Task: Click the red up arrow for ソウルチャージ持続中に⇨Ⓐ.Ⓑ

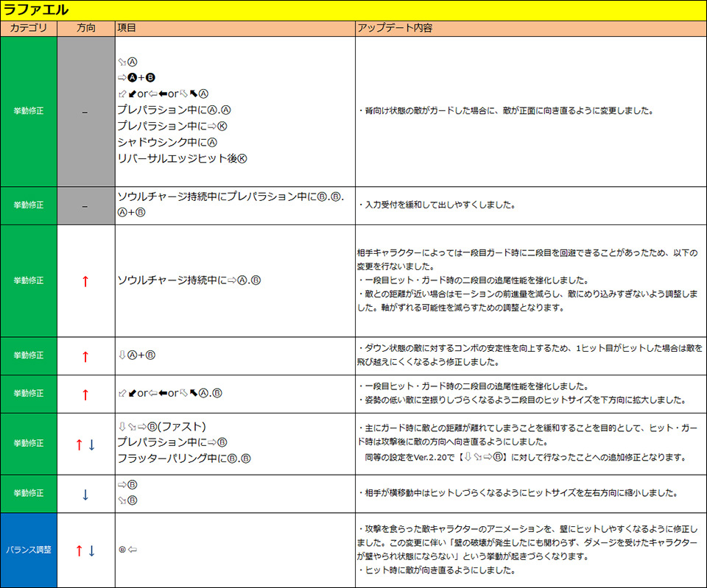Action: coord(85,280)
